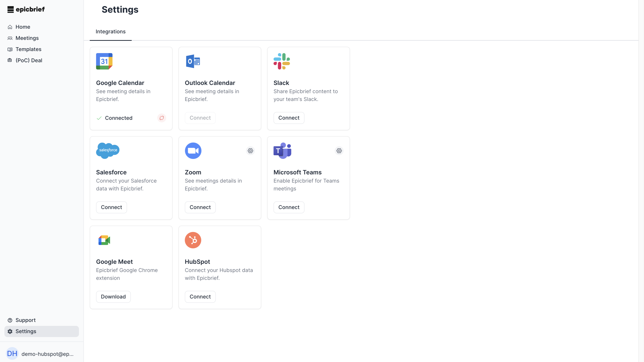
Task: Disconnect Google Calendar via the red unlink icon
Action: (162, 118)
